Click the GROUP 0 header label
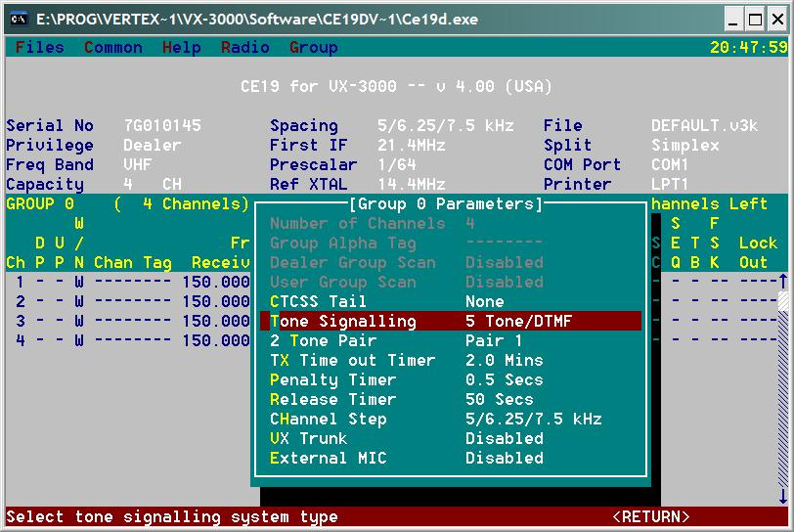Viewport: 794px width, 532px height. coord(39,203)
